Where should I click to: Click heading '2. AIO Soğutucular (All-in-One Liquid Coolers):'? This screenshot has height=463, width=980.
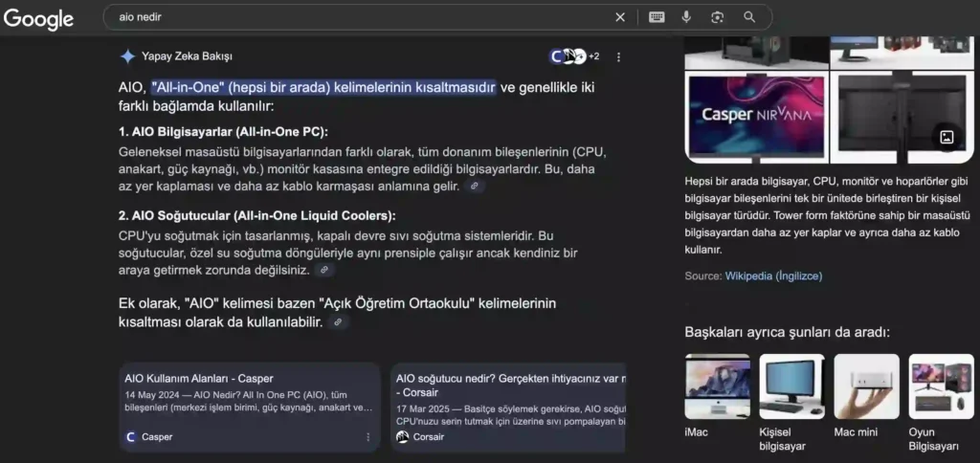[x=257, y=216]
